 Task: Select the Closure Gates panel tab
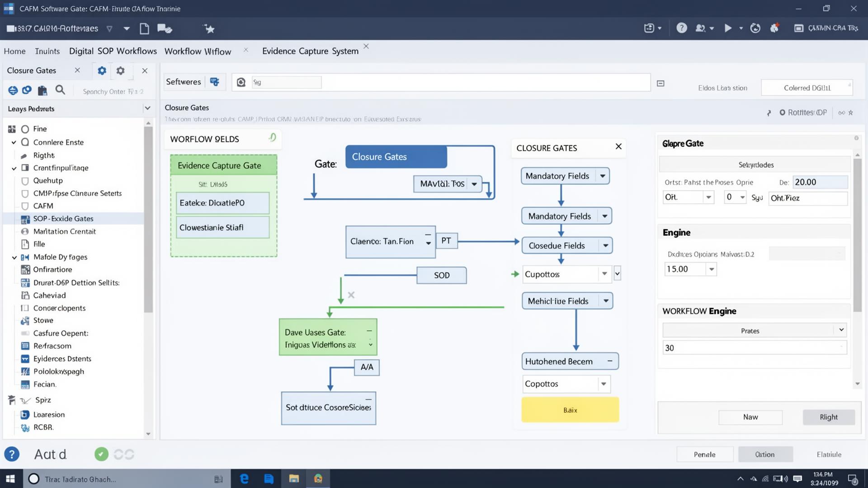32,70
